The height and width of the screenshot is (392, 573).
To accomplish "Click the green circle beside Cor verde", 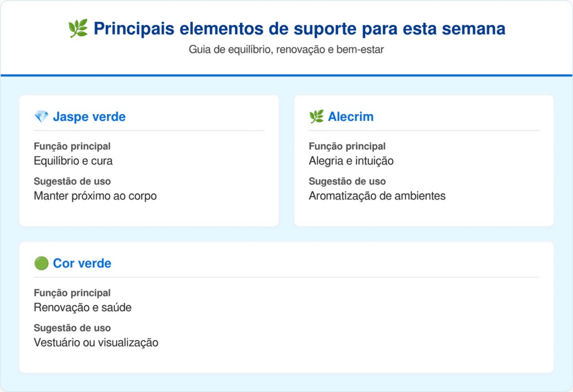I will click(41, 263).
